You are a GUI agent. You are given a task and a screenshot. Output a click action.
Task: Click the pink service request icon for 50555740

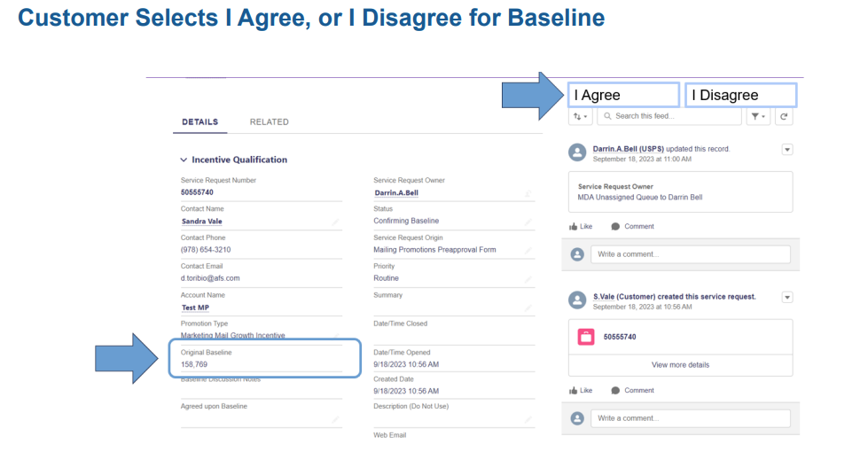pyautogui.click(x=586, y=337)
